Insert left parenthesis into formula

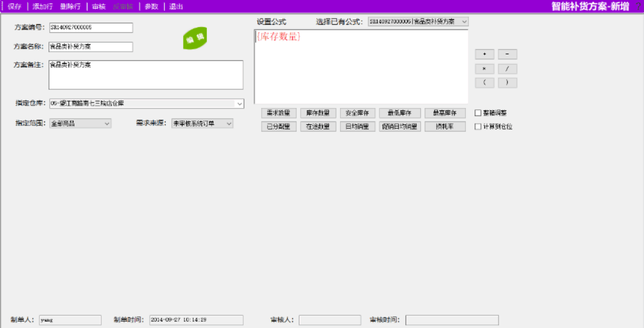tap(484, 83)
